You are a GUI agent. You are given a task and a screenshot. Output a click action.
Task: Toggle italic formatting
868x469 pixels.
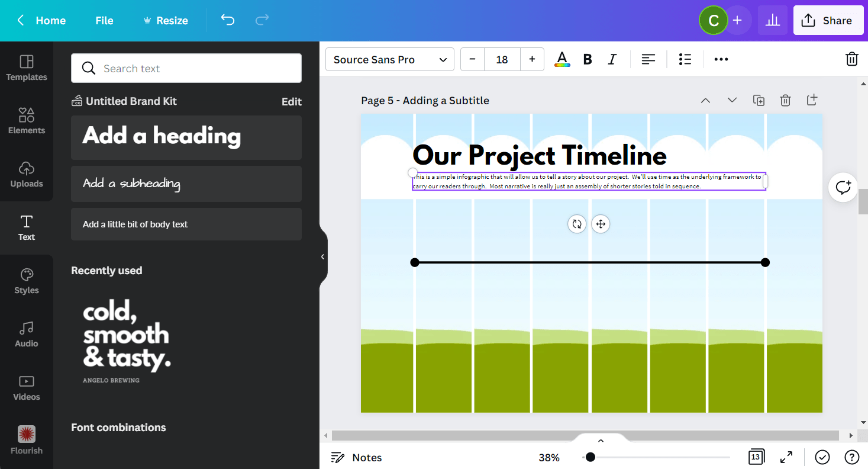(612, 59)
